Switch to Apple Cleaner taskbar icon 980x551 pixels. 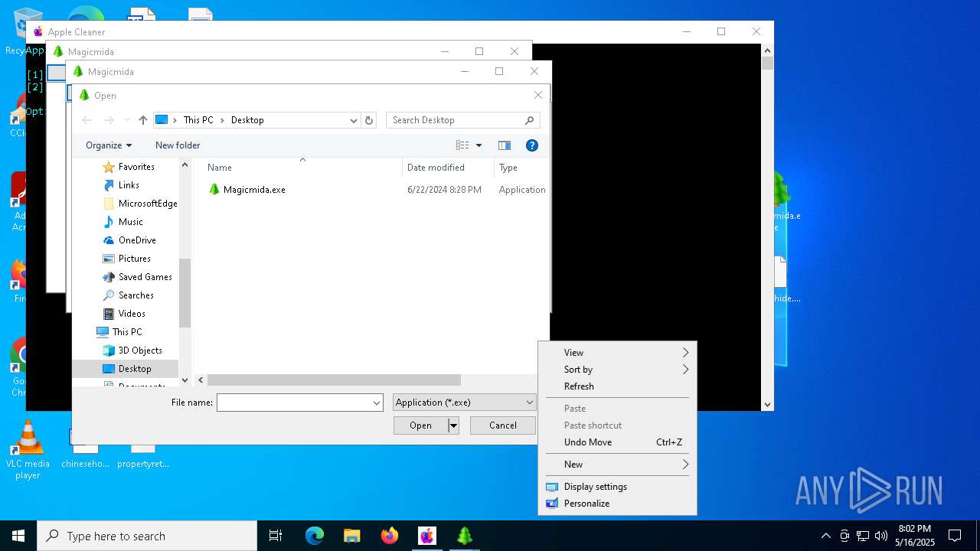coord(427,536)
